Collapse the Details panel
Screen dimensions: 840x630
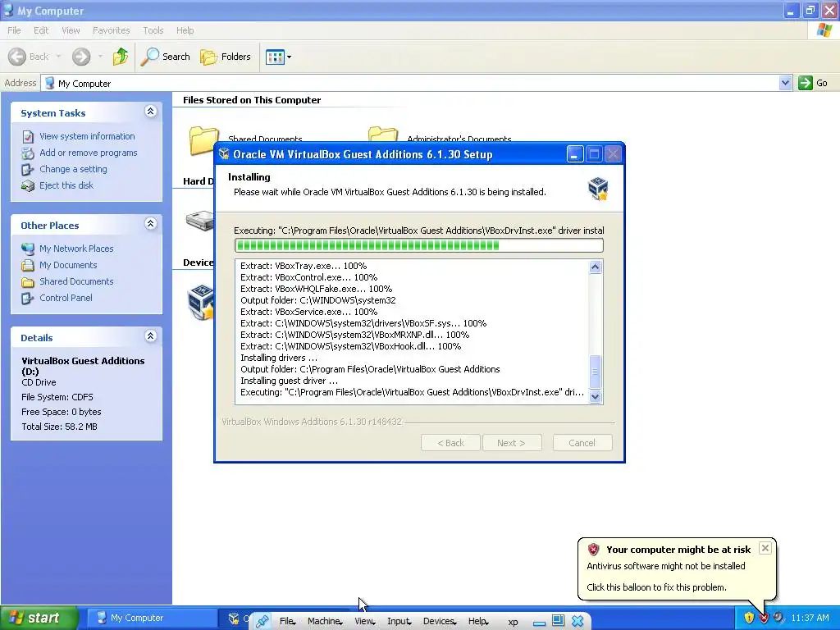pyautogui.click(x=151, y=336)
